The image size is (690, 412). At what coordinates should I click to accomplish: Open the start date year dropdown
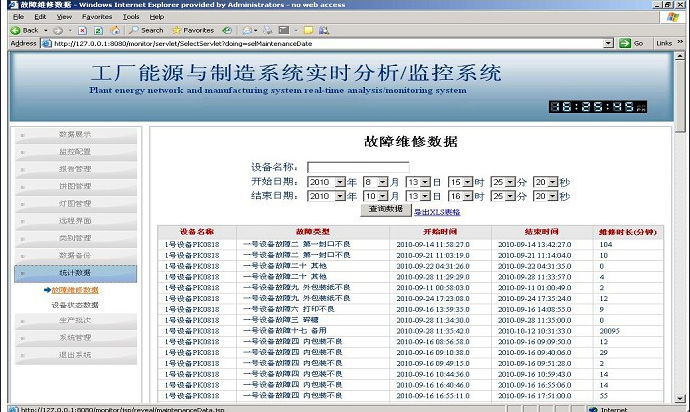[x=339, y=182]
